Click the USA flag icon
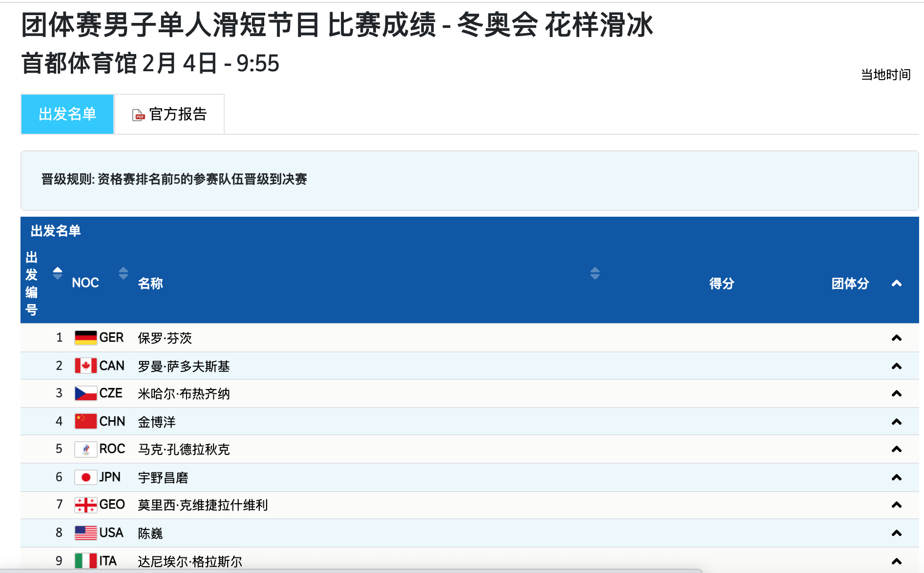Image resolution: width=924 pixels, height=573 pixels. click(x=85, y=532)
